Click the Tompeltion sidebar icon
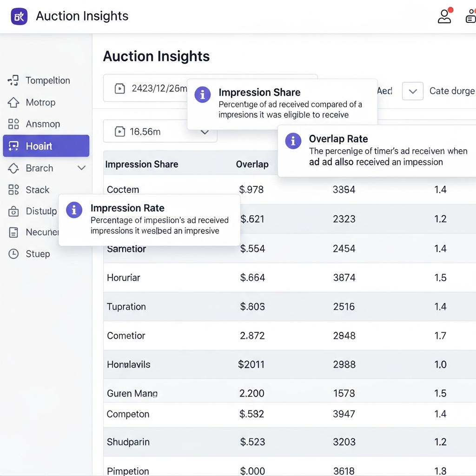476x476 pixels. 13,80
